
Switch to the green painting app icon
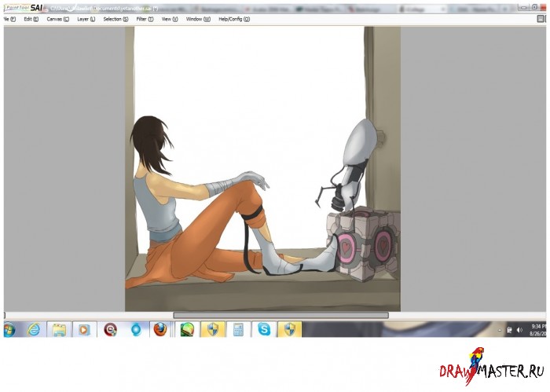(187, 330)
